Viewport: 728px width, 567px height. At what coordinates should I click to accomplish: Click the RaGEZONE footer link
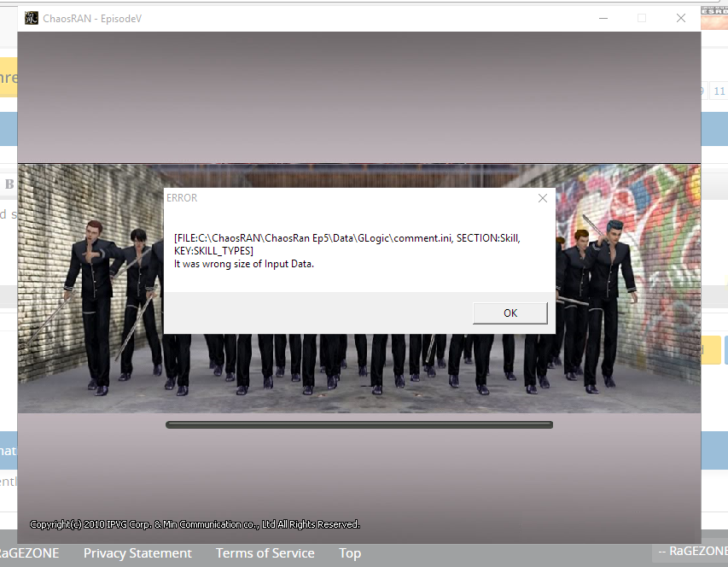[x=29, y=553]
